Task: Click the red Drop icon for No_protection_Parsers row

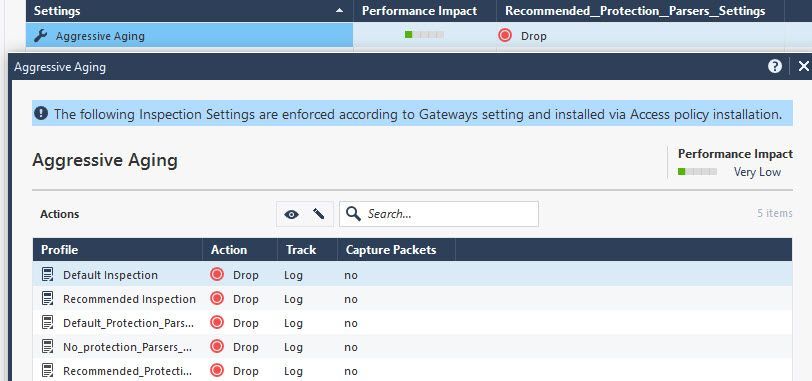Action: pos(217,346)
